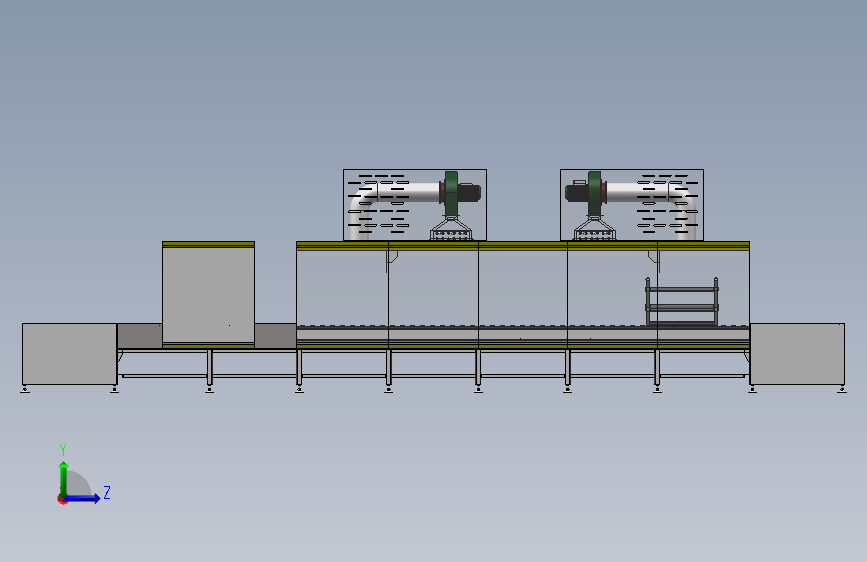Select the right green blower fan on top
The width and height of the screenshot is (867, 562).
click(x=594, y=192)
